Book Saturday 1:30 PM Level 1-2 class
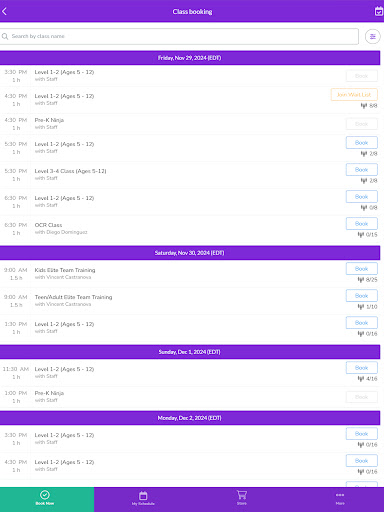The image size is (384, 512). (x=362, y=323)
